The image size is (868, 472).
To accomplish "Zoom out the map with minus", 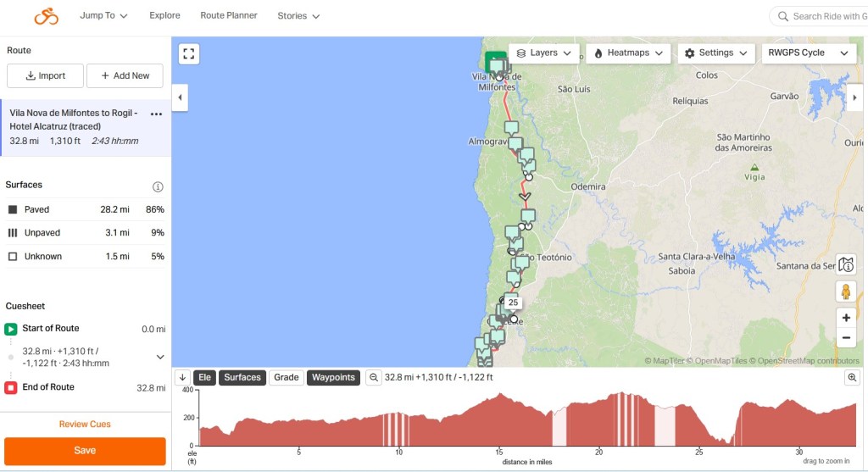I will tap(846, 337).
